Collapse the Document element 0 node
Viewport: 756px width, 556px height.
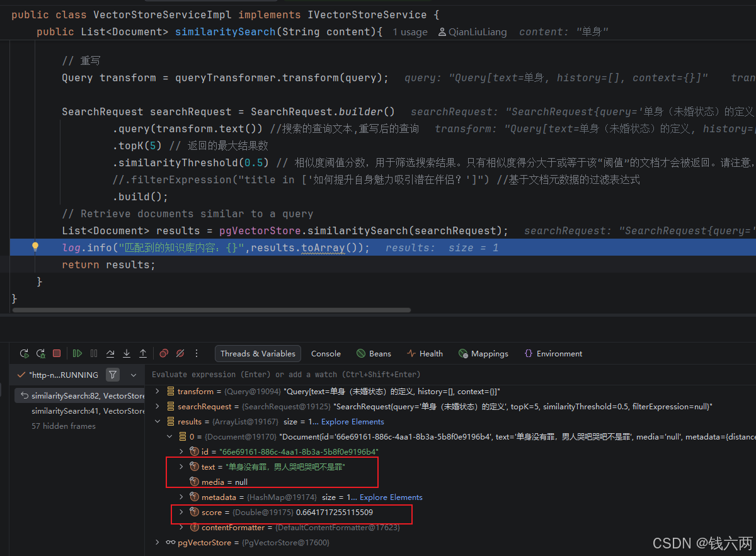169,436
